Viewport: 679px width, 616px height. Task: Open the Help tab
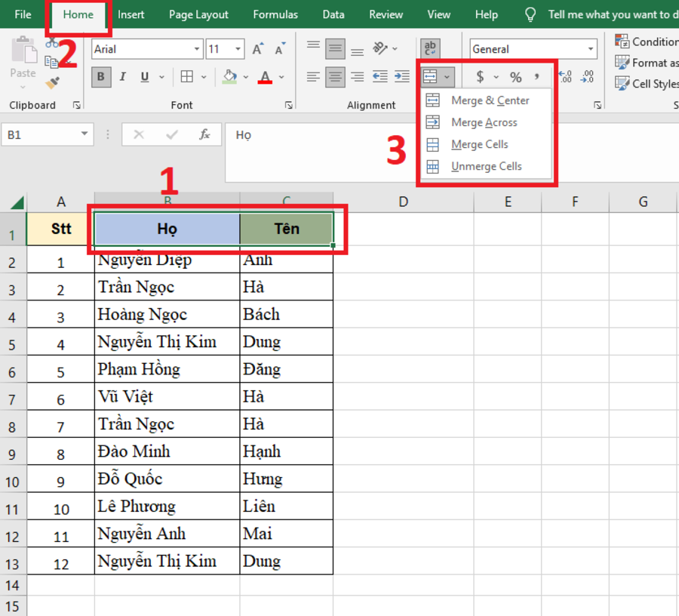pos(487,15)
